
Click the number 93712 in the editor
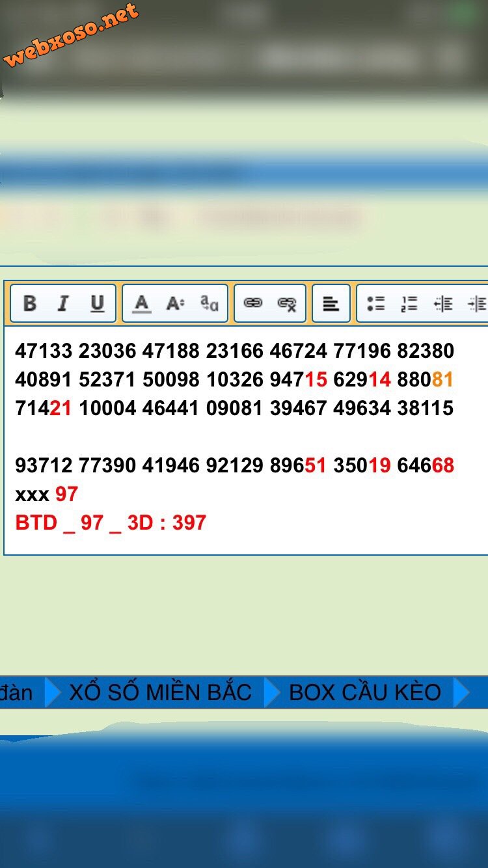[44, 465]
